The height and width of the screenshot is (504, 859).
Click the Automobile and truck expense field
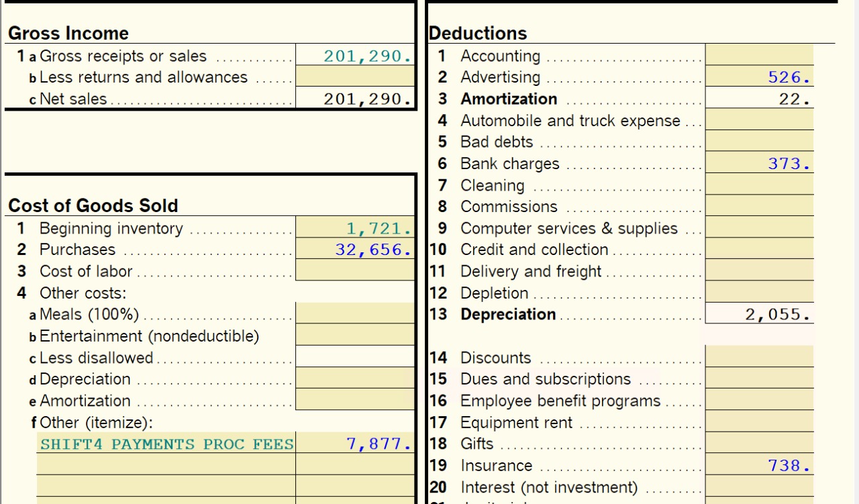pyautogui.click(x=759, y=121)
